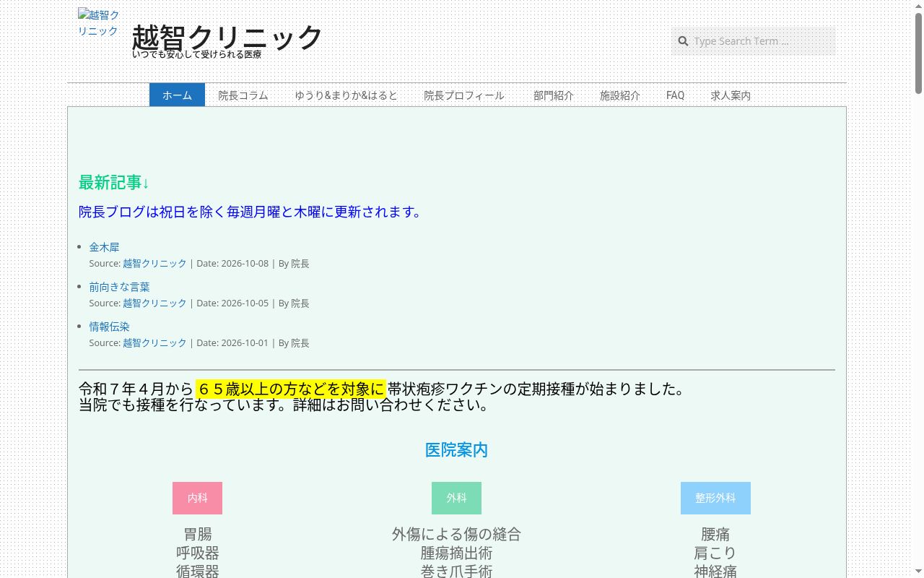Click source link under 情報伝染 article

tap(154, 343)
